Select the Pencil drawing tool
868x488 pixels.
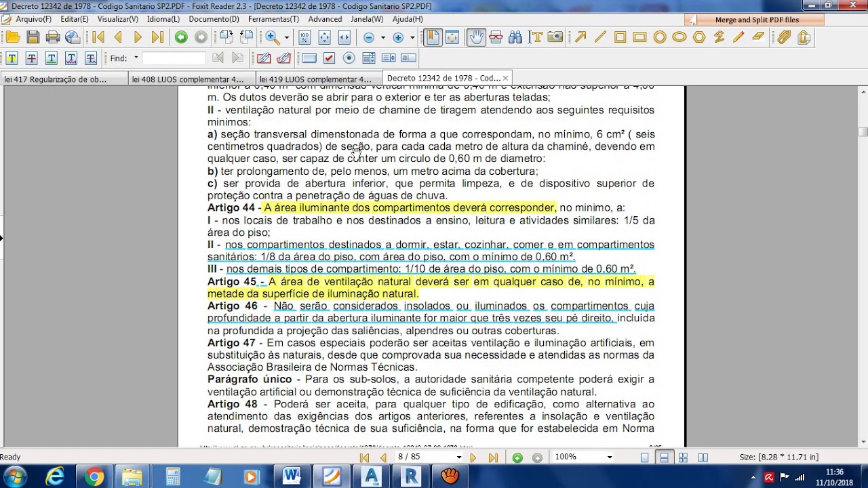pos(738,37)
